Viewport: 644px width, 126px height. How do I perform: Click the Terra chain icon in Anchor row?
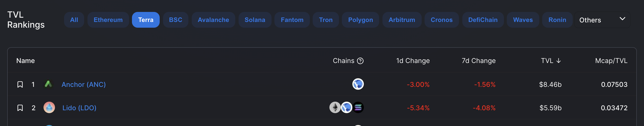pyautogui.click(x=358, y=84)
